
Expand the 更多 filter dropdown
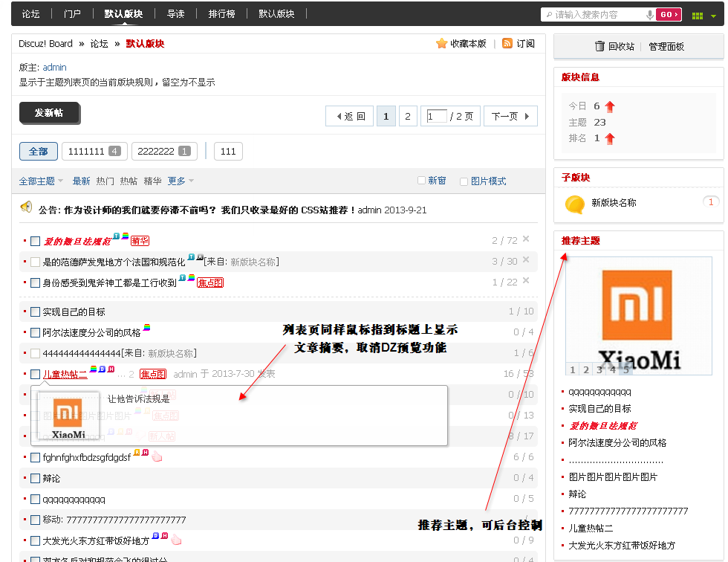pos(181,181)
